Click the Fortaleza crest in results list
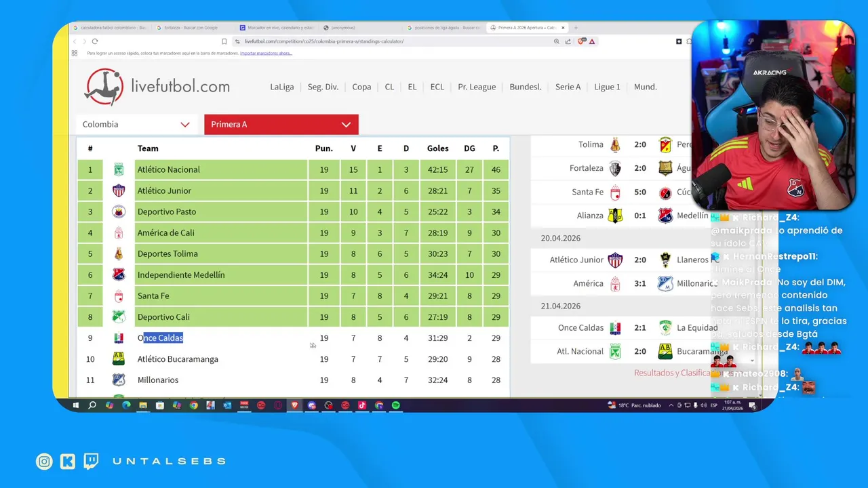The height and width of the screenshot is (488, 868). [x=615, y=168]
